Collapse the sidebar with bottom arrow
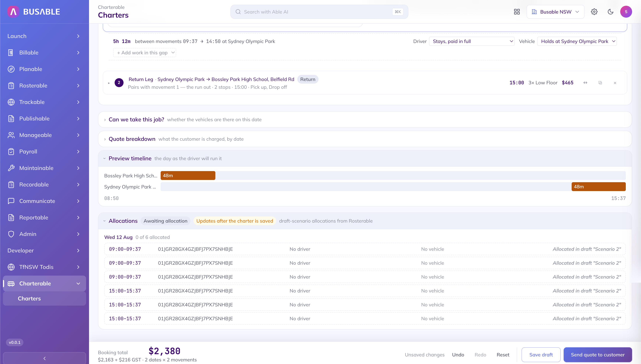This screenshot has height=364, width=641. coord(44,358)
